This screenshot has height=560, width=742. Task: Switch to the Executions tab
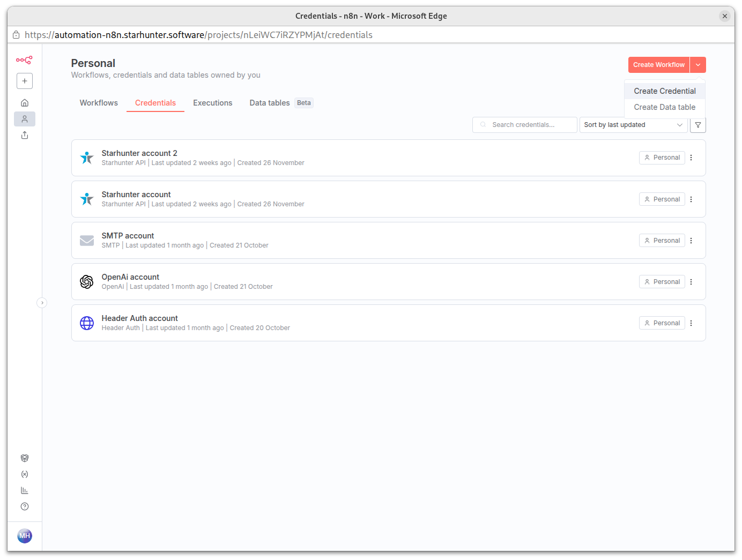tap(213, 103)
